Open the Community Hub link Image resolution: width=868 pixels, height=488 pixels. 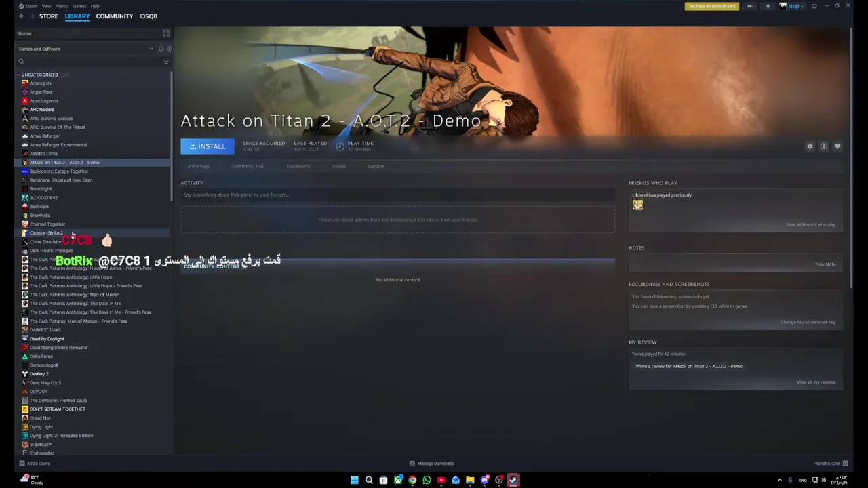pyautogui.click(x=248, y=166)
